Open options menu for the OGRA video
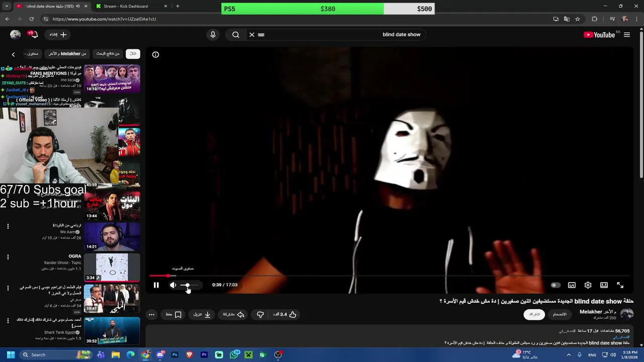 (8, 257)
